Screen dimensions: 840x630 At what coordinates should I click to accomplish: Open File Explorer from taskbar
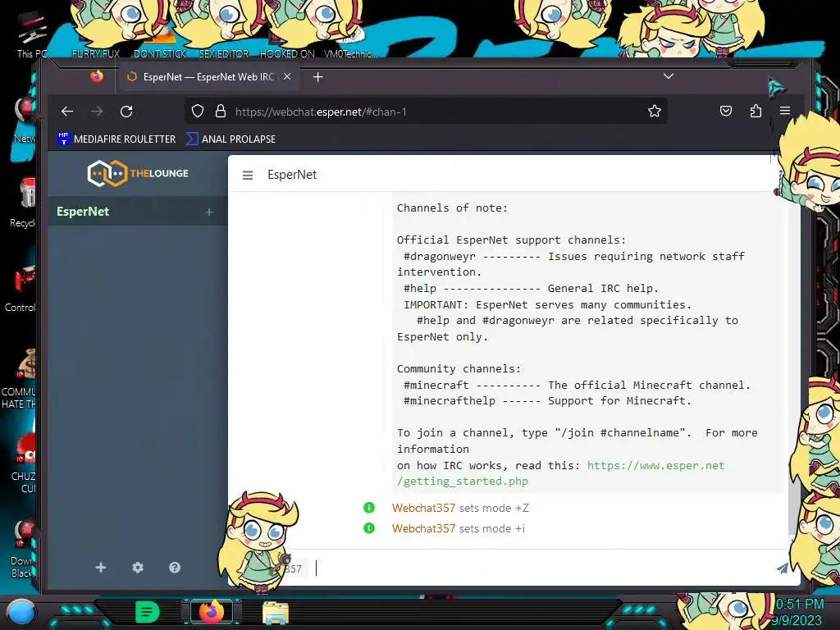276,613
